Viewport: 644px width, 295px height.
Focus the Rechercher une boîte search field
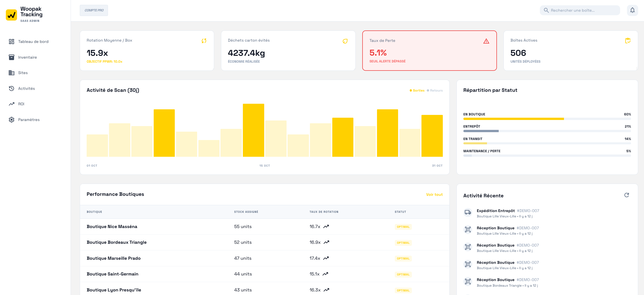(582, 10)
